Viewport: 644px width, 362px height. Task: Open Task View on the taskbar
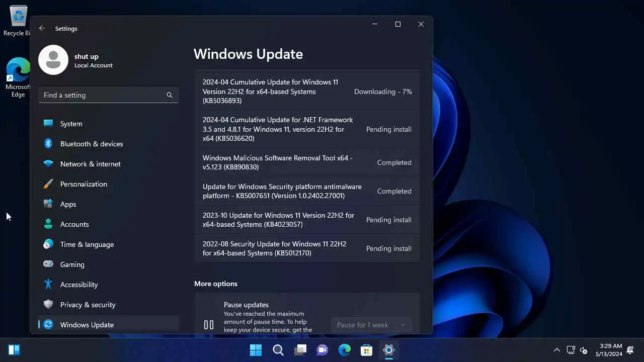click(300, 350)
